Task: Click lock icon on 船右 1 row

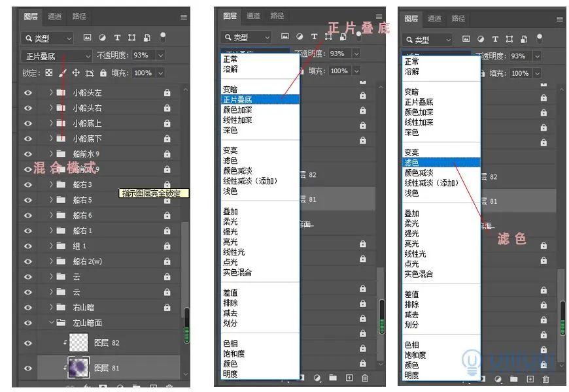Action: pos(167,231)
